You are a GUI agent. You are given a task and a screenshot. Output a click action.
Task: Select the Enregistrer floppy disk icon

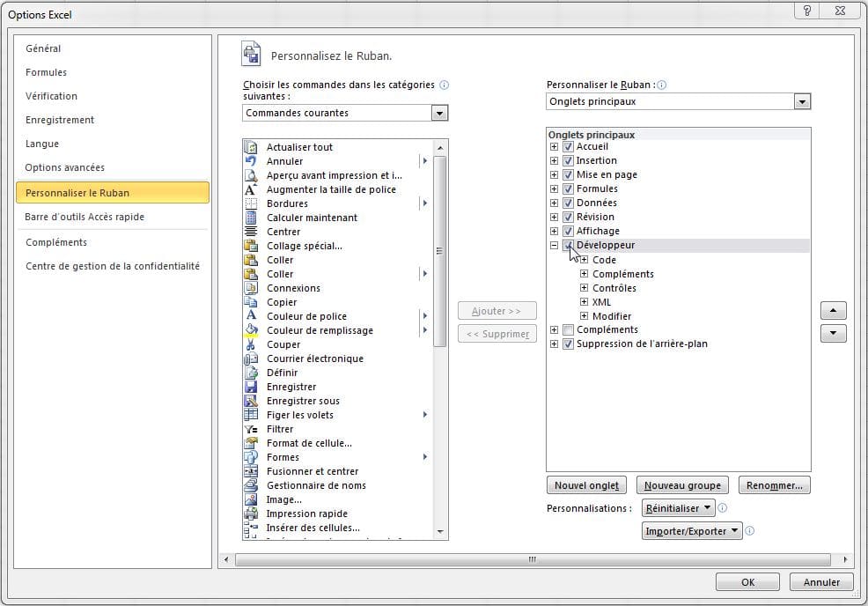coord(251,387)
